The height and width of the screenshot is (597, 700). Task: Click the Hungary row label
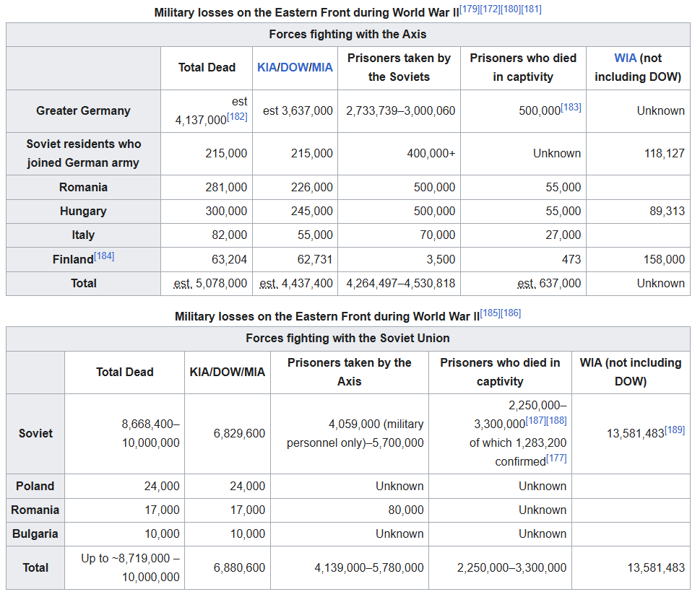click(x=84, y=211)
